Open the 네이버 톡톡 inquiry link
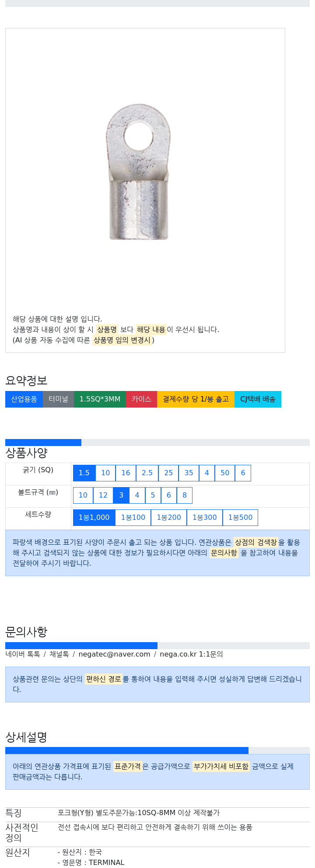 click(23, 654)
